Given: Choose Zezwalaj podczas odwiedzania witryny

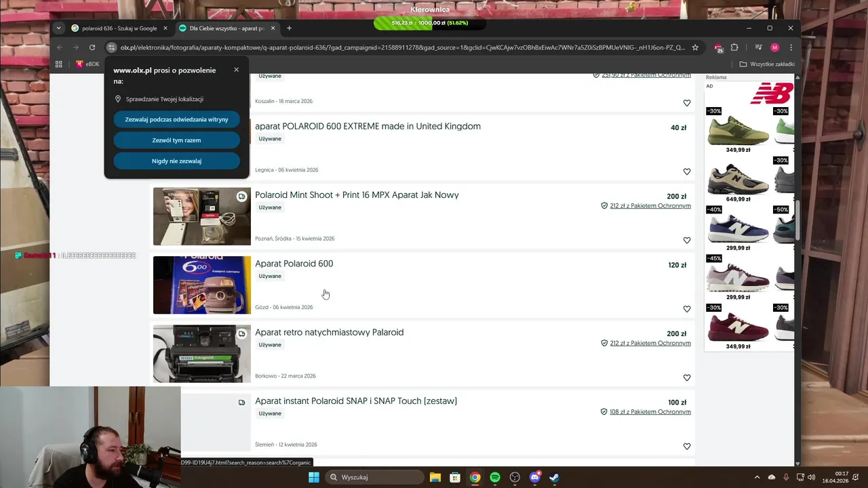Looking at the screenshot, I should (177, 119).
